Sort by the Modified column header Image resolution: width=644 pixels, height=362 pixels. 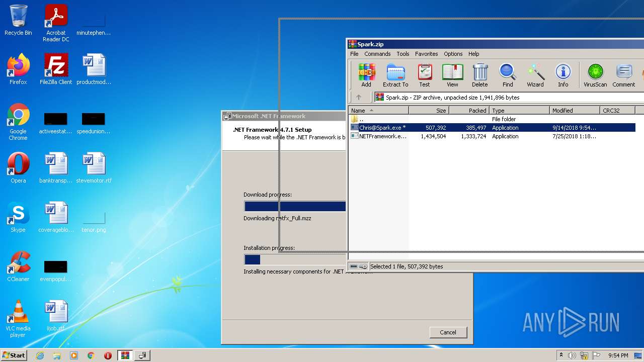click(x=575, y=111)
